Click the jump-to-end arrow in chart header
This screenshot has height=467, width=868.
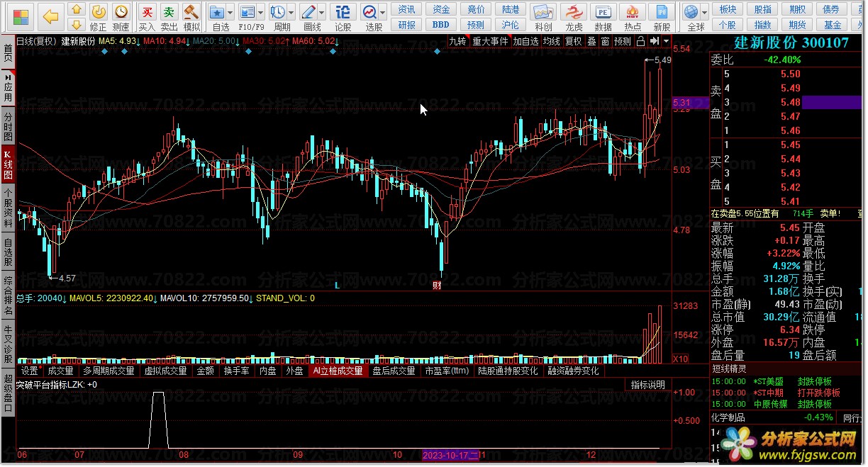coord(655,41)
